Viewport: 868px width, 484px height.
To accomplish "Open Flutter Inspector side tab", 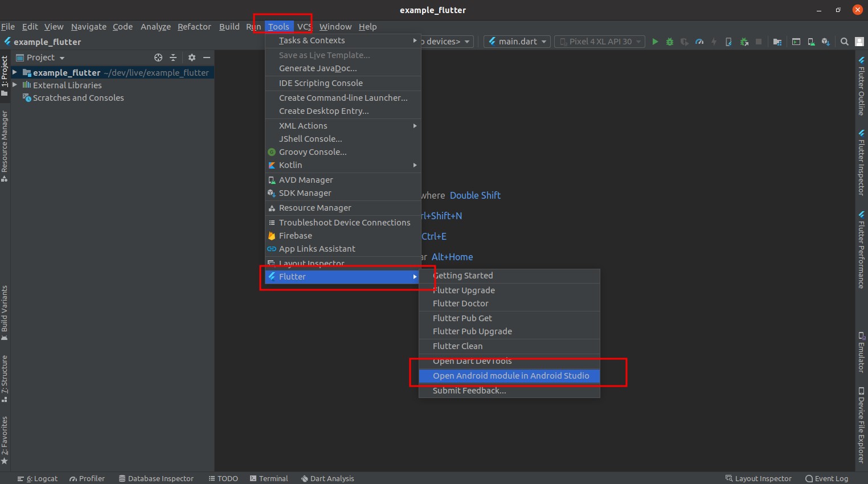I will click(x=861, y=163).
